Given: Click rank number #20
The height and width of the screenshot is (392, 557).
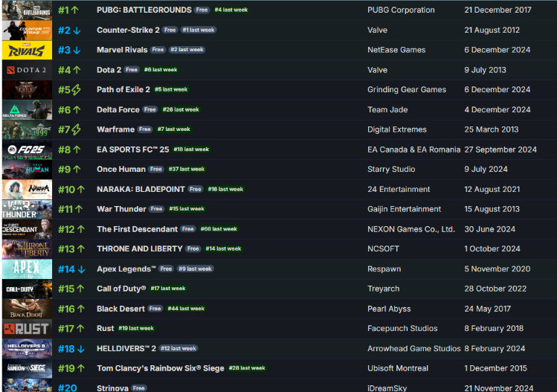Looking at the screenshot, I should (67, 388).
